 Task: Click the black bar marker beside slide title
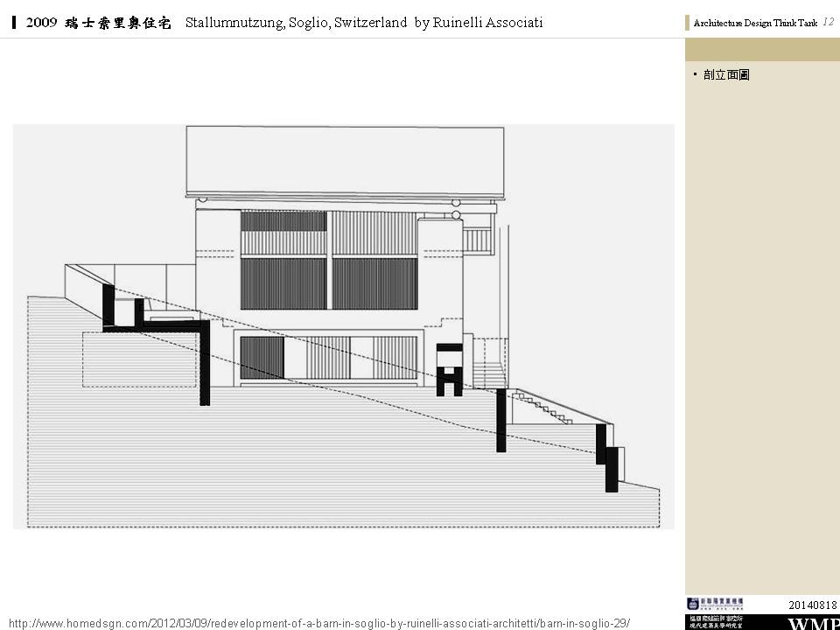point(15,23)
